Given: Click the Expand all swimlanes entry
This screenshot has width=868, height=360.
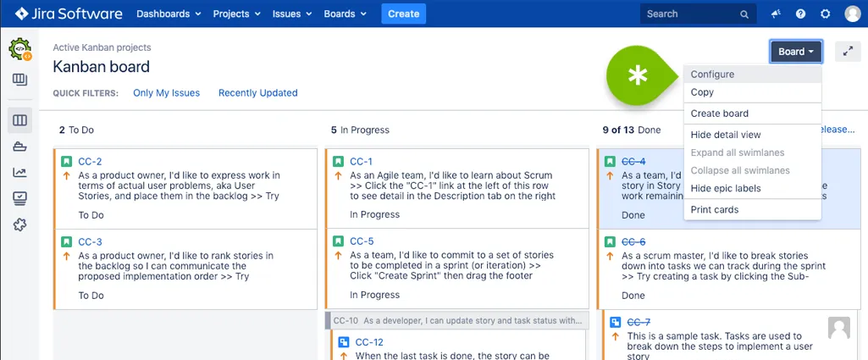Looking at the screenshot, I should pyautogui.click(x=752, y=152).
